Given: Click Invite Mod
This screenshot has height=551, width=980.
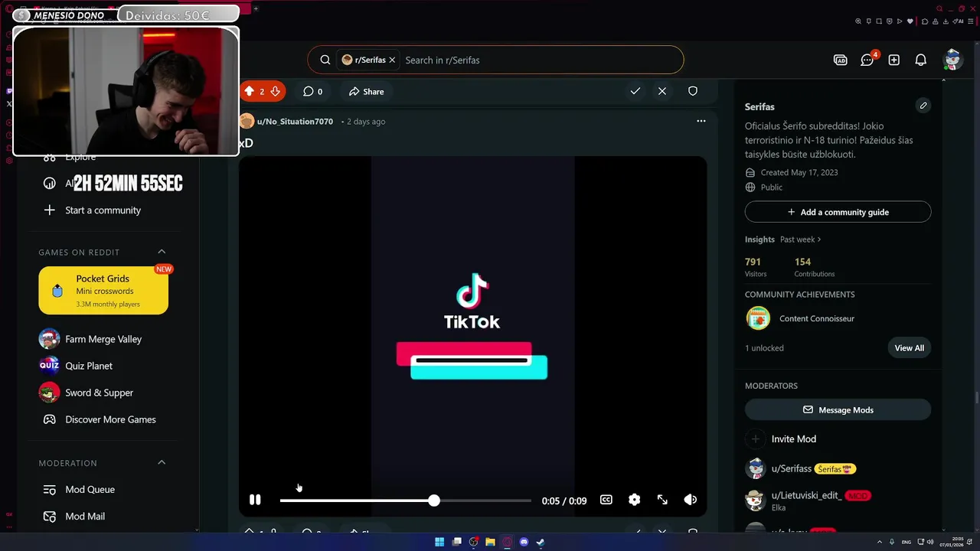Looking at the screenshot, I should 793,439.
